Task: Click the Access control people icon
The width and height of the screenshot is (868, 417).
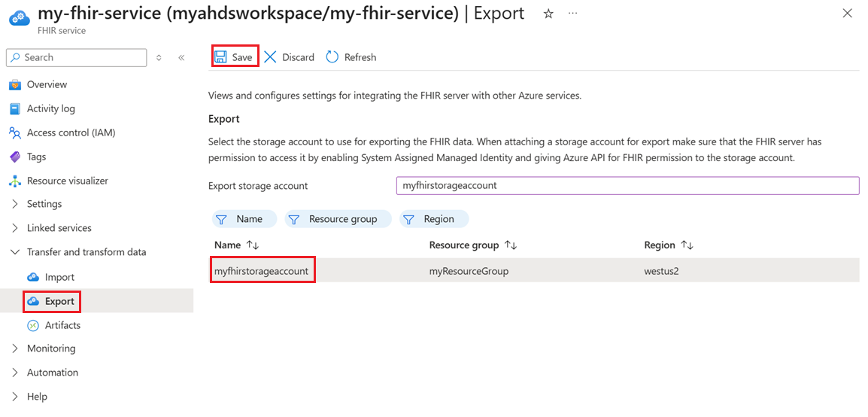Action: (x=16, y=133)
